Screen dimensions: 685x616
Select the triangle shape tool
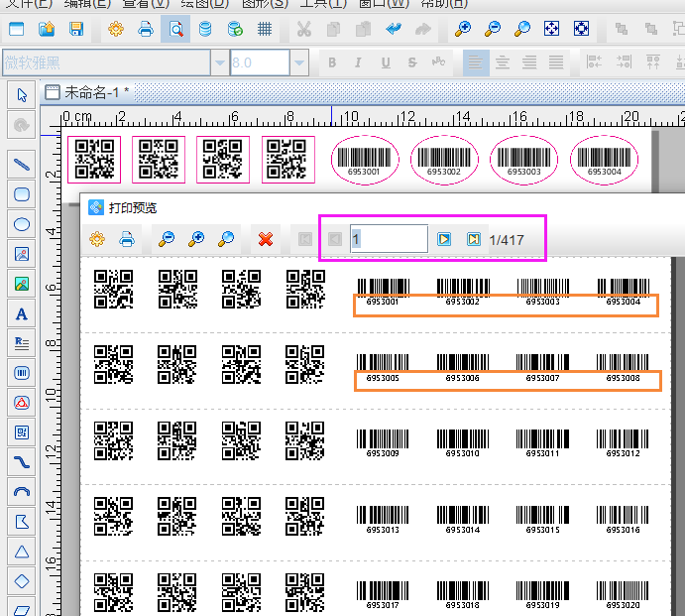click(x=21, y=552)
